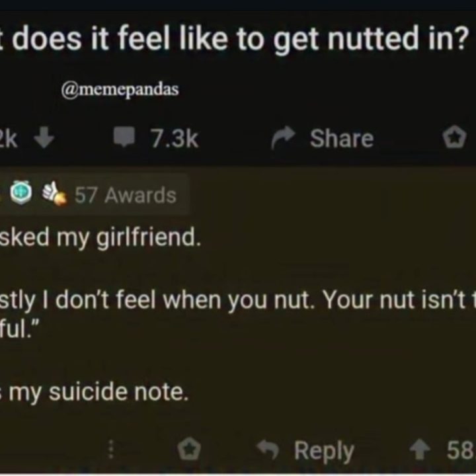Click the quoted "don't feel when you nut" line
This screenshot has width=476, height=476.
coord(238,302)
